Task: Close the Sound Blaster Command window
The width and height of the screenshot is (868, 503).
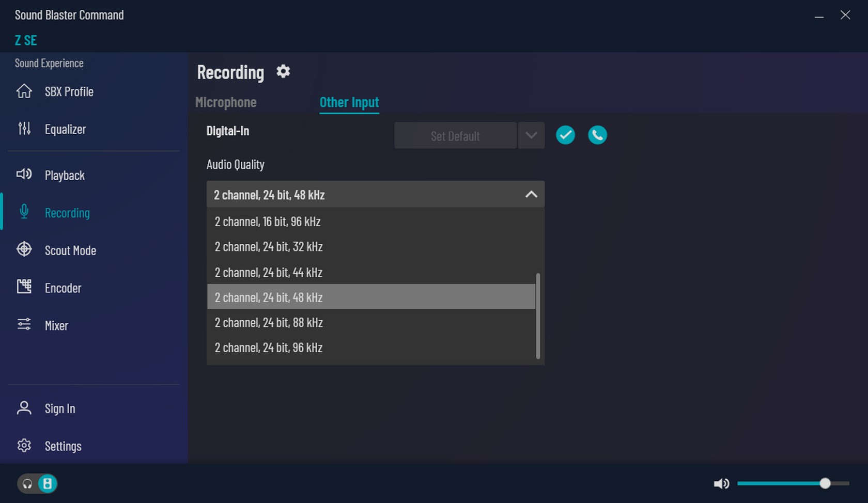Action: click(845, 15)
